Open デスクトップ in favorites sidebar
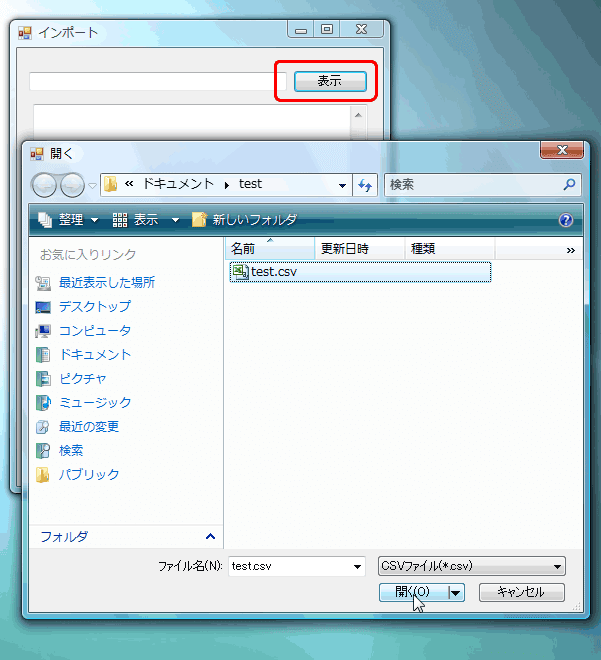The height and width of the screenshot is (660, 601). (94, 307)
